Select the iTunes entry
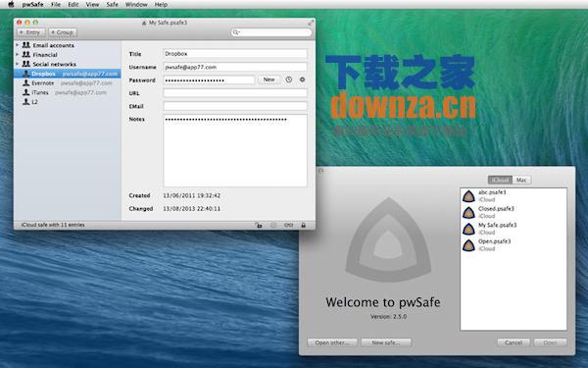Viewport: 588px width, 368px height. point(68,92)
